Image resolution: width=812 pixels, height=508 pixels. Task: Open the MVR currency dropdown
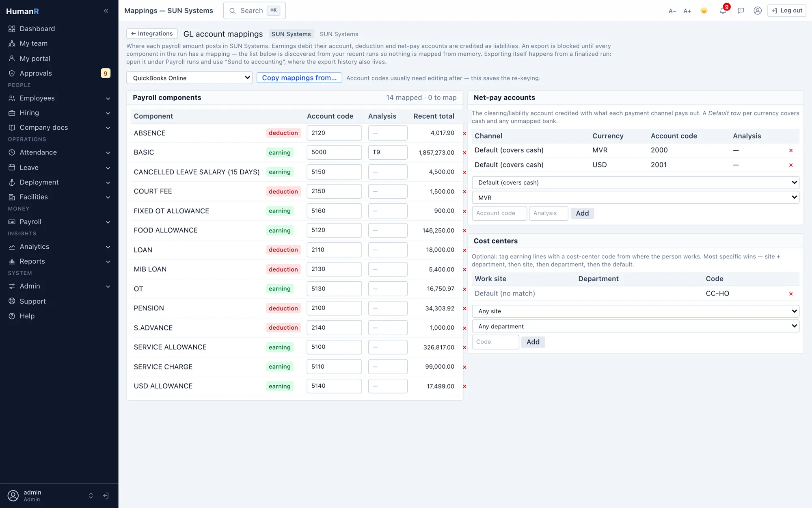tap(636, 198)
